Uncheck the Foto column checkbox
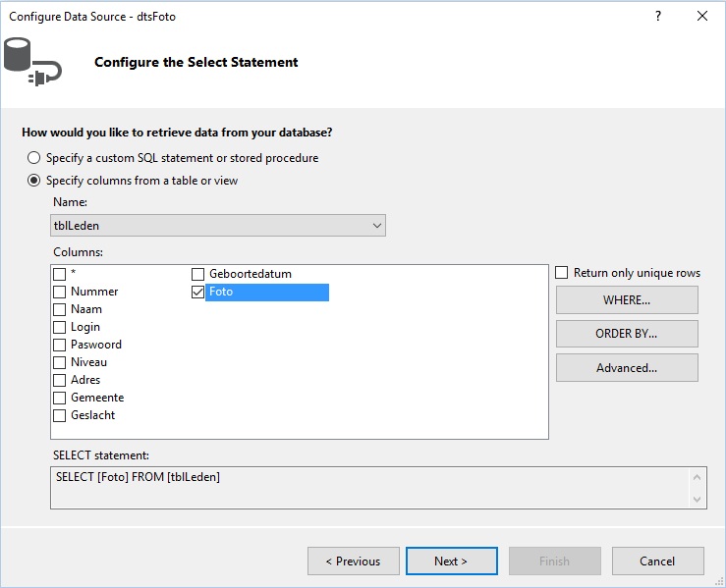 click(197, 292)
